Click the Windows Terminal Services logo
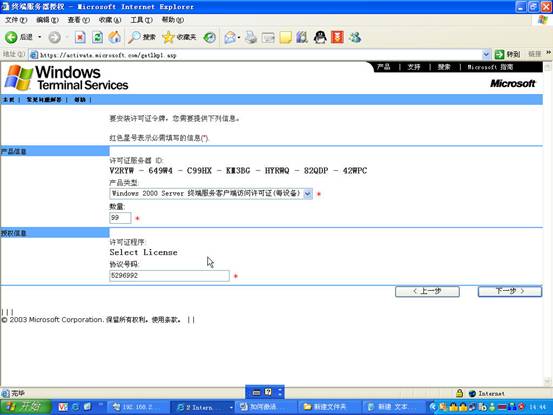This screenshot has height=415, width=553. (x=67, y=78)
